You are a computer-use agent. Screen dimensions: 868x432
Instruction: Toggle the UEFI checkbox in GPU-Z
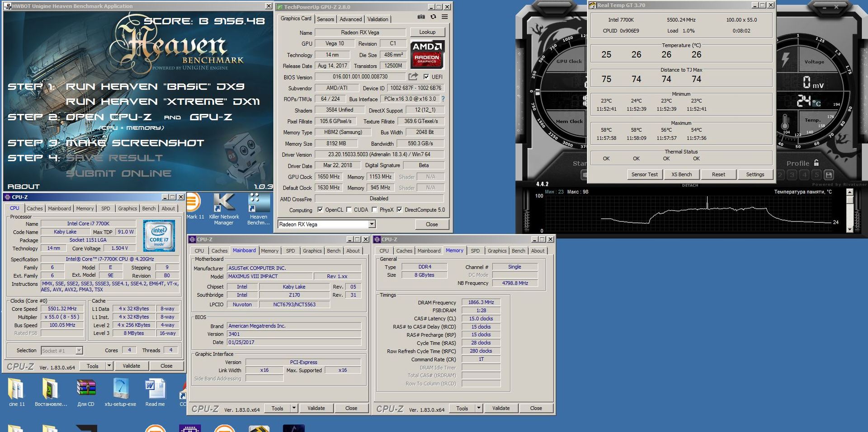[426, 77]
